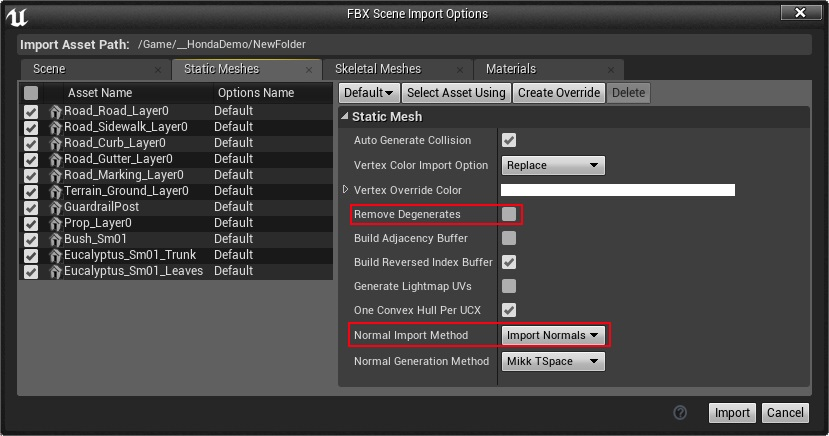The image size is (829, 436).
Task: Disable One Convex Hull Per UCX checkbox
Action: pyautogui.click(x=509, y=310)
